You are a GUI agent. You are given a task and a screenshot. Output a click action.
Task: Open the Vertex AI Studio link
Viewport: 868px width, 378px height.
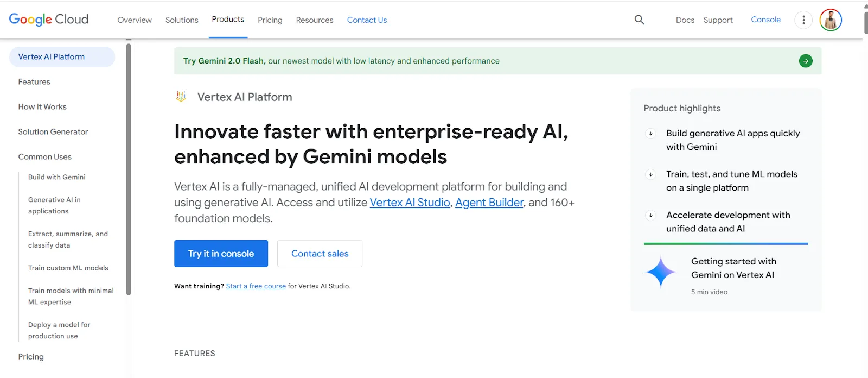(x=410, y=203)
